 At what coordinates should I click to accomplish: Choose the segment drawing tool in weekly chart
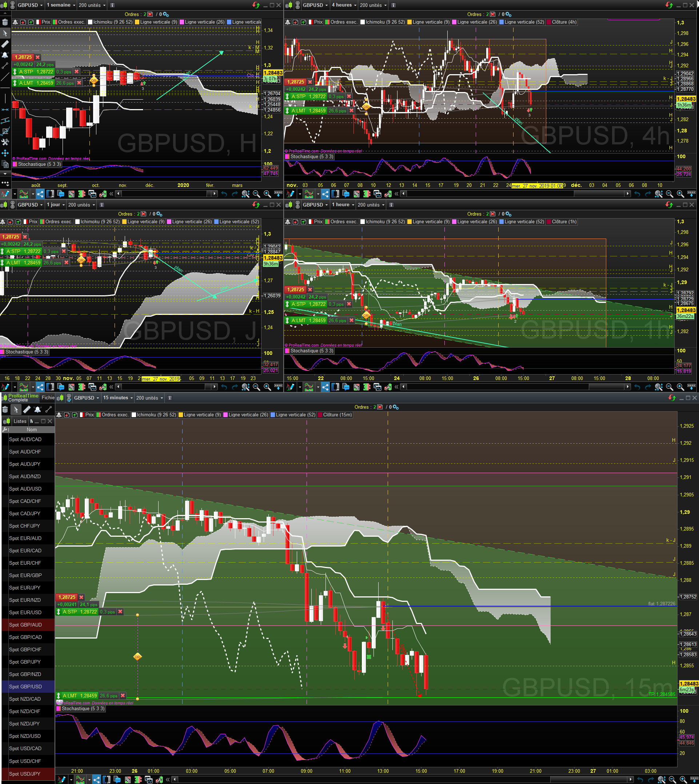click(x=5, y=66)
